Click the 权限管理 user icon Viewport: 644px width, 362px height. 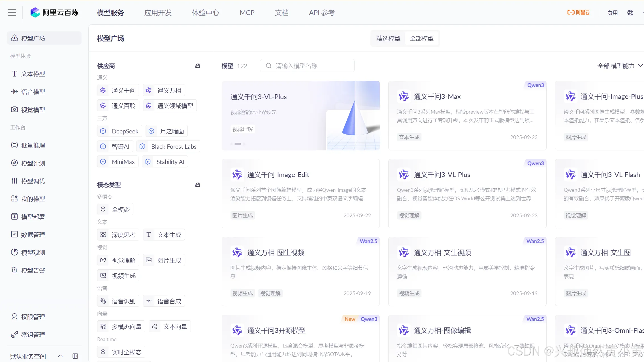click(x=14, y=316)
